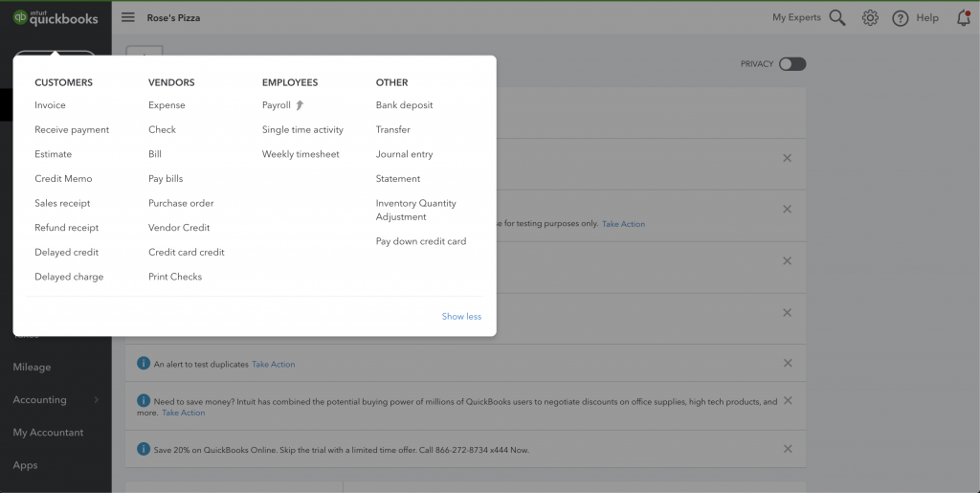Create a new Invoice
Screen dimensions: 980x493
[50, 105]
